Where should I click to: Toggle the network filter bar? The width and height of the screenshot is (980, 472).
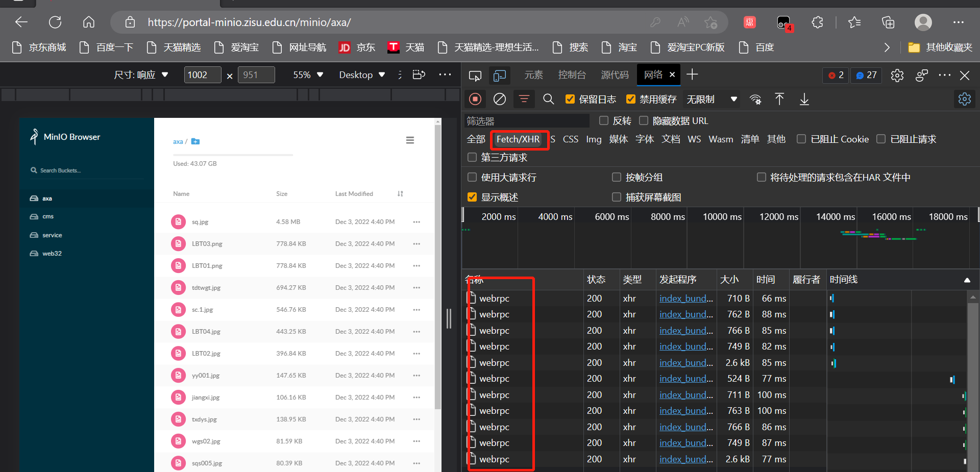[524, 99]
